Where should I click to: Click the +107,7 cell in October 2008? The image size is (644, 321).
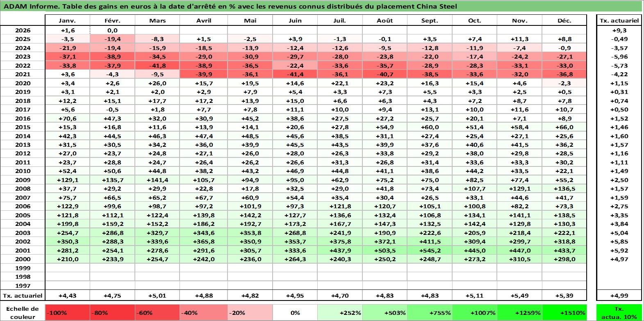(475, 189)
